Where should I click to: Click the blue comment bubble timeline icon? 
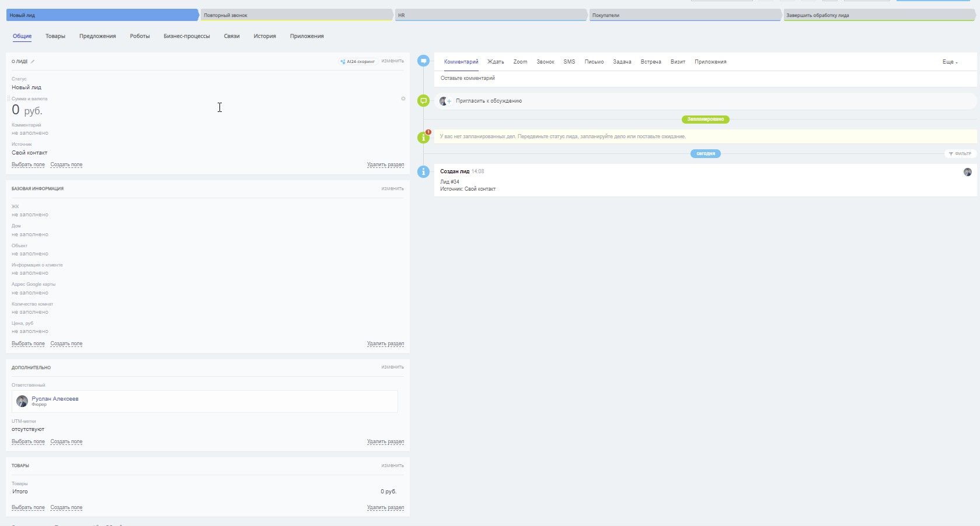tap(424, 61)
